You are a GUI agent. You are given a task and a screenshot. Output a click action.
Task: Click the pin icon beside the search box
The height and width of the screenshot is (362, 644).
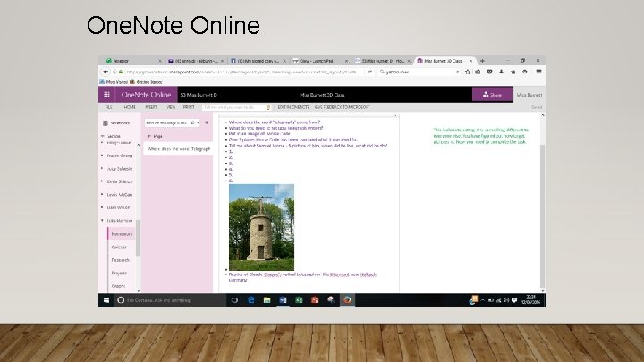tap(207, 122)
